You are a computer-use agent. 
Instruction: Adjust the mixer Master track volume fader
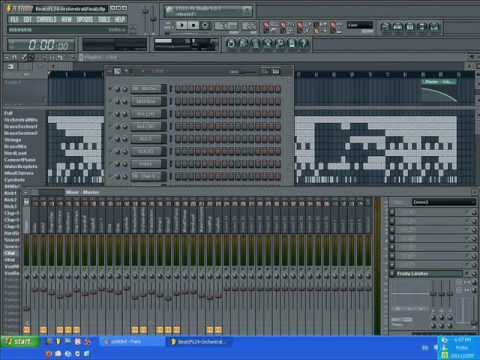point(26,309)
